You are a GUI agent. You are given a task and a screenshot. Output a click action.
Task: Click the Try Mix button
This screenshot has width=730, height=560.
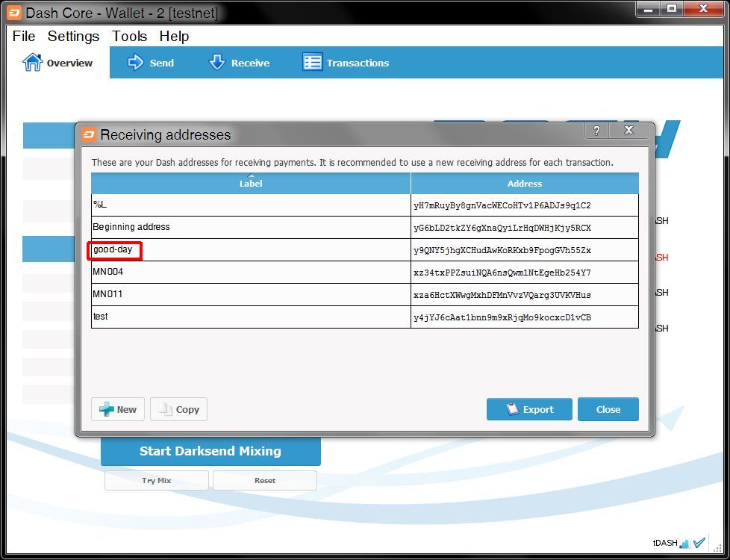coord(157,480)
